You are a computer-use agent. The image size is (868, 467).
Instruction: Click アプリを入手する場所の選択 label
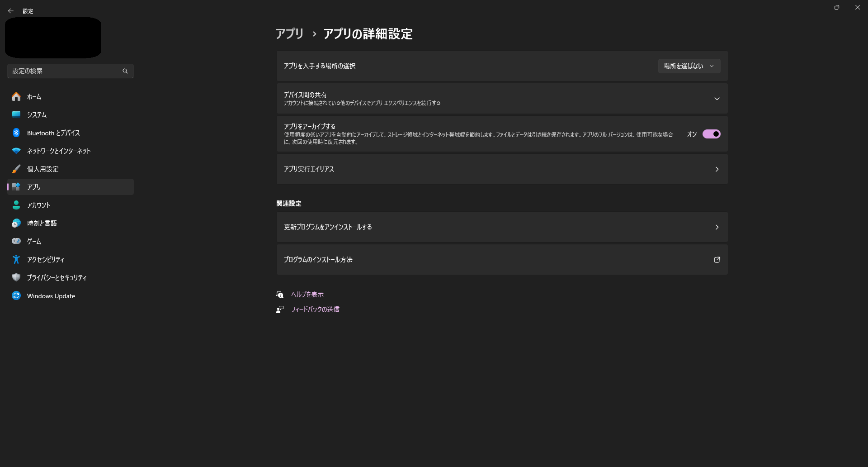pos(320,66)
